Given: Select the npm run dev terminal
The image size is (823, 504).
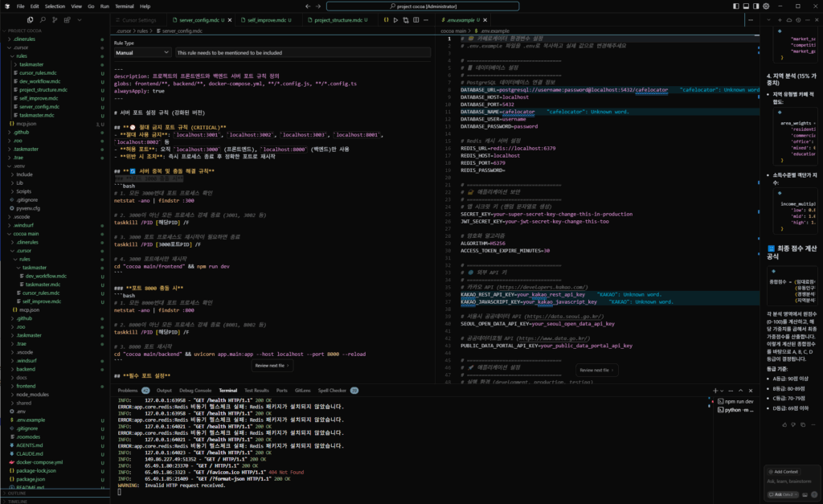Looking at the screenshot, I should coord(736,402).
